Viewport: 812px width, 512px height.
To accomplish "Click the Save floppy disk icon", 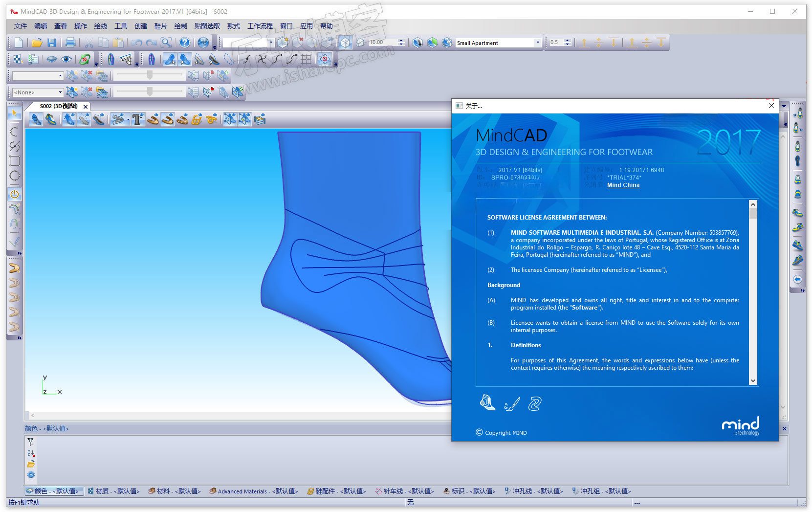I will coord(52,43).
